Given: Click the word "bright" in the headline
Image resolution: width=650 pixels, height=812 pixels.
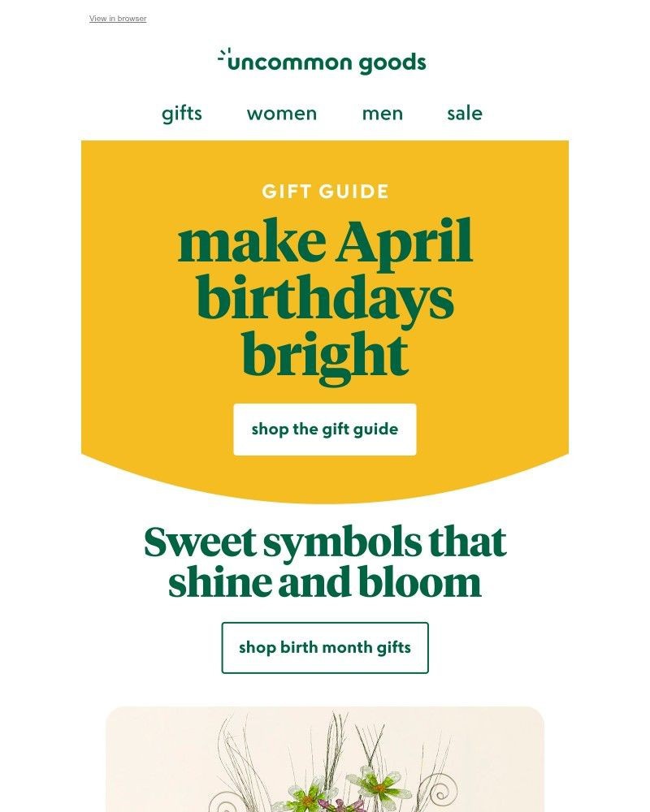Looking at the screenshot, I should (324, 355).
